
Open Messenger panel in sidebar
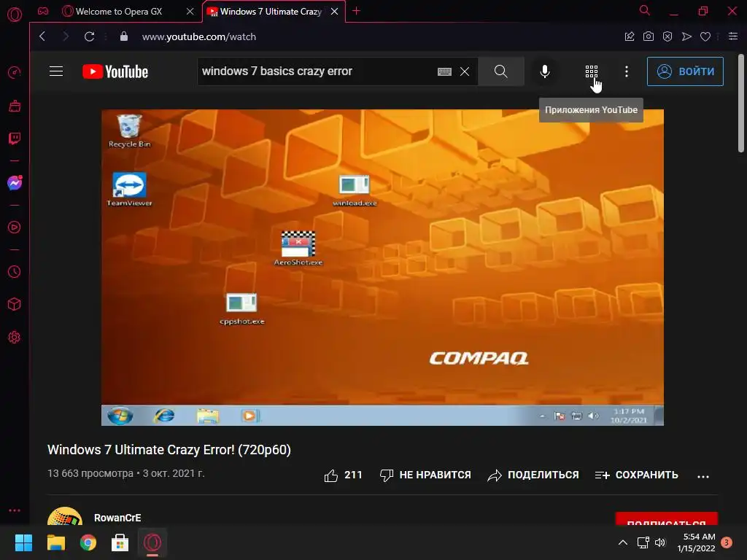pos(15,183)
